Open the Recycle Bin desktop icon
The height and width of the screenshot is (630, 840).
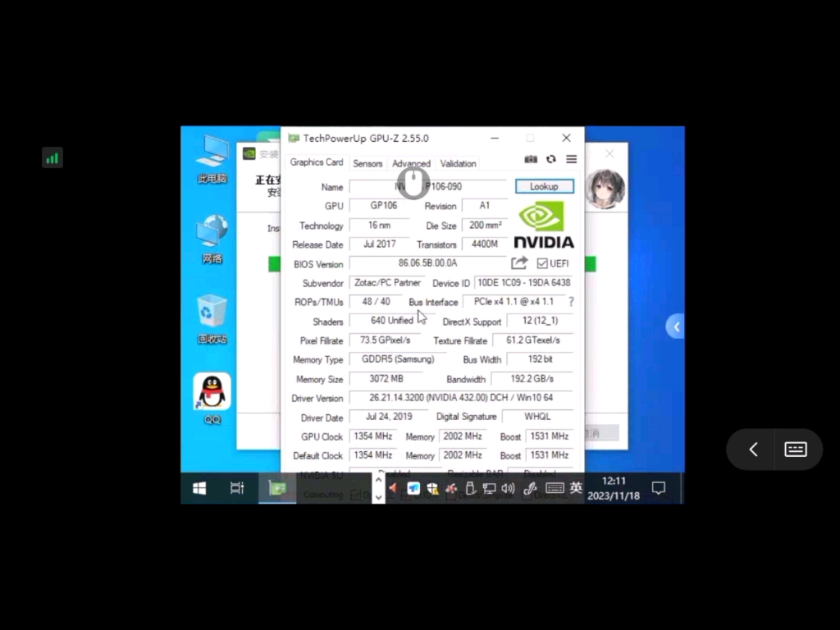[212, 319]
